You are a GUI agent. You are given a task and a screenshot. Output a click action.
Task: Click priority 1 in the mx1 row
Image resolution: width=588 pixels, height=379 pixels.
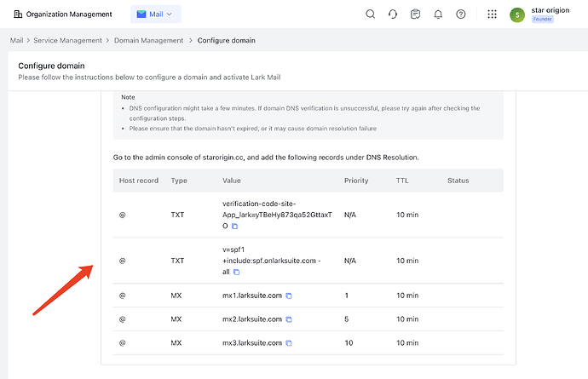click(347, 296)
